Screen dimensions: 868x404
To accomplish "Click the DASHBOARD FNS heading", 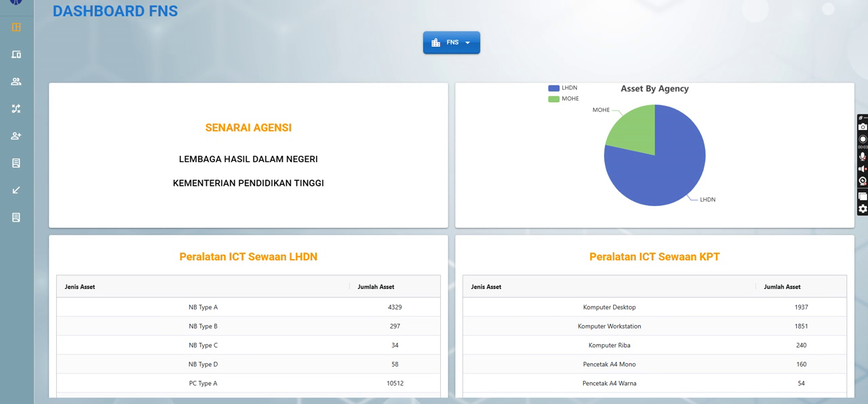I will (x=115, y=11).
